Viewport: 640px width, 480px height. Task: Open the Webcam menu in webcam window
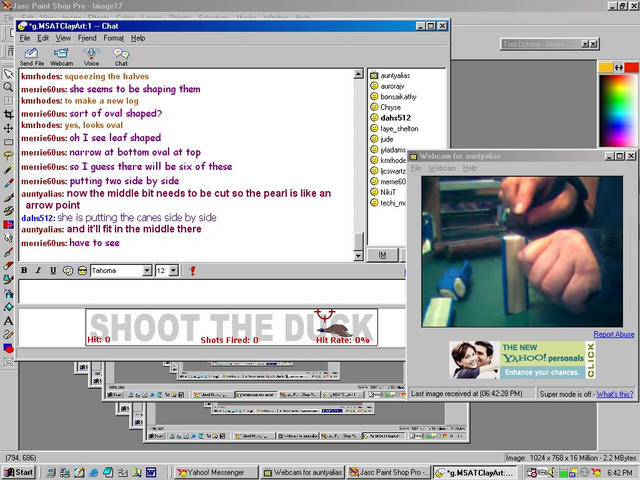(x=442, y=168)
